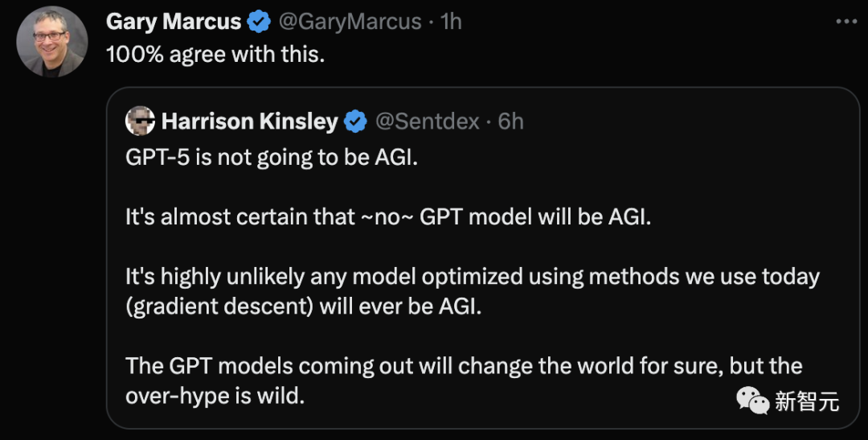This screenshot has height=440, width=868.
Task: Open the more options ellipsis menu
Action: tap(846, 22)
